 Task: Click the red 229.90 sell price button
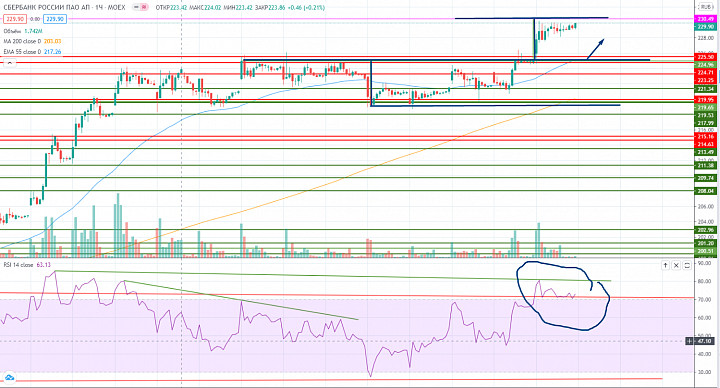point(15,19)
